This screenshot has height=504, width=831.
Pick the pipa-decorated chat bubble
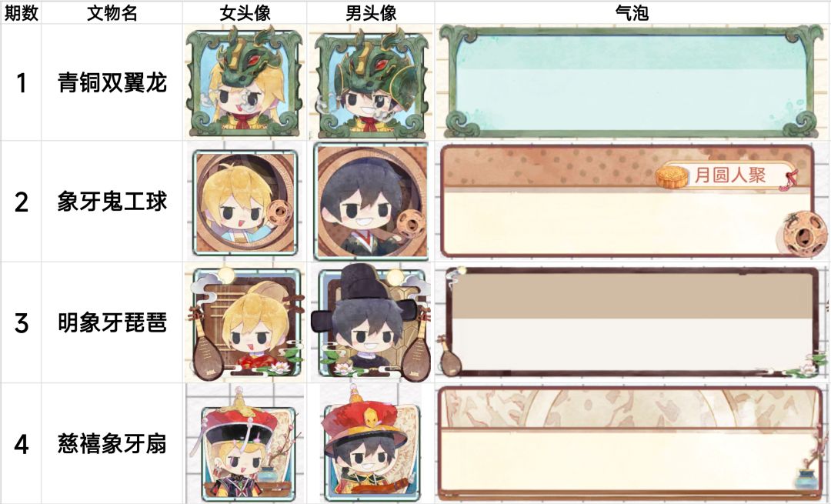pyautogui.click(x=632, y=322)
